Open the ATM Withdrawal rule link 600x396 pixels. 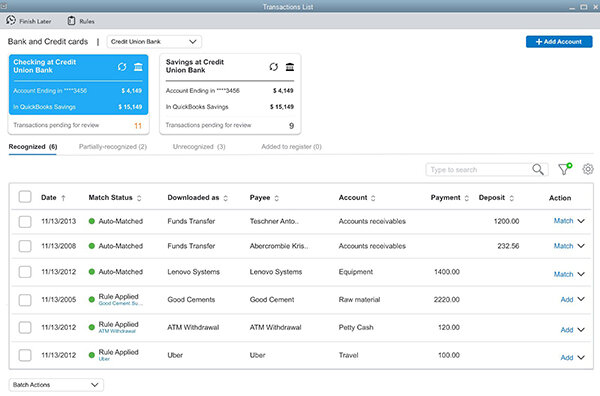tap(117, 331)
